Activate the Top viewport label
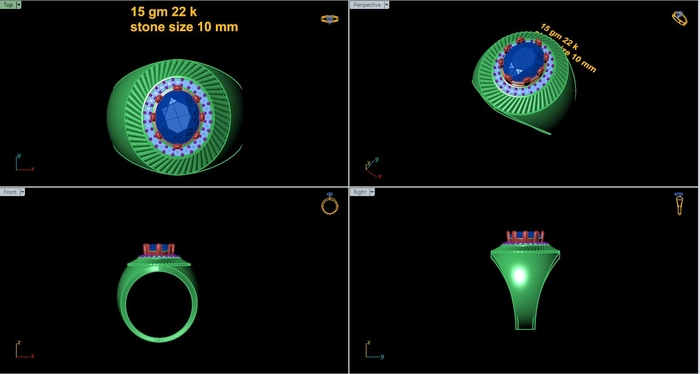Screen dimensions: 700x374 [x=8, y=5]
